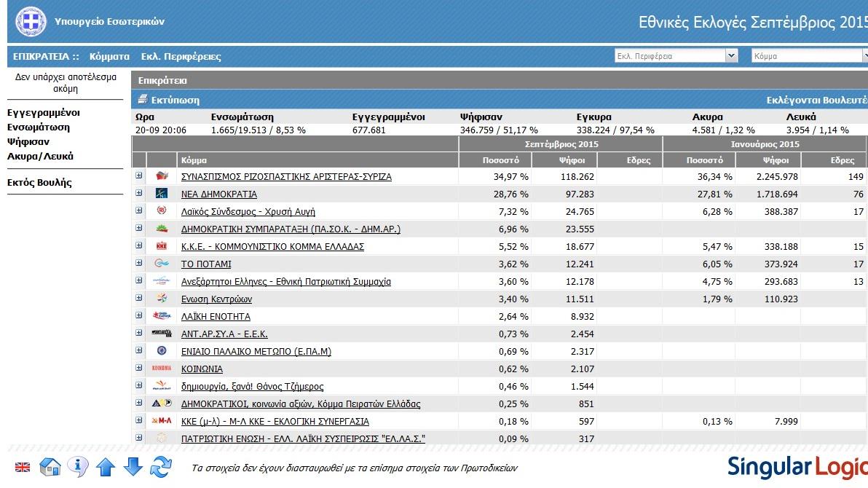868x488 pixels.
Task: Click the printer icon beside Εκτύπωση
Action: 143,99
